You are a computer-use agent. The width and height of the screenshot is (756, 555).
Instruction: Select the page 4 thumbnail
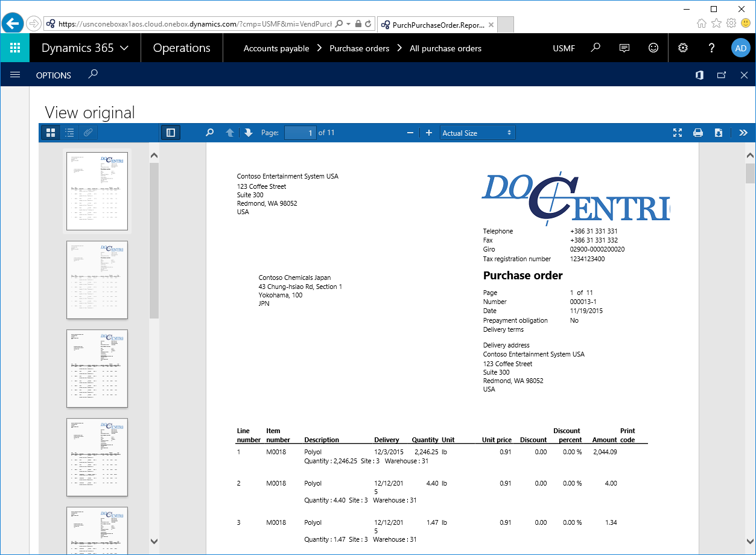pos(97,457)
